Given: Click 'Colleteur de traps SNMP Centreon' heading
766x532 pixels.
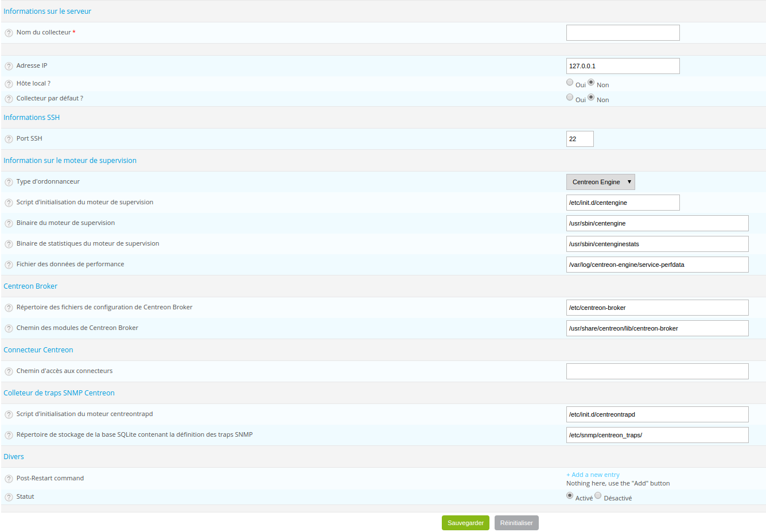Looking at the screenshot, I should click(x=59, y=393).
